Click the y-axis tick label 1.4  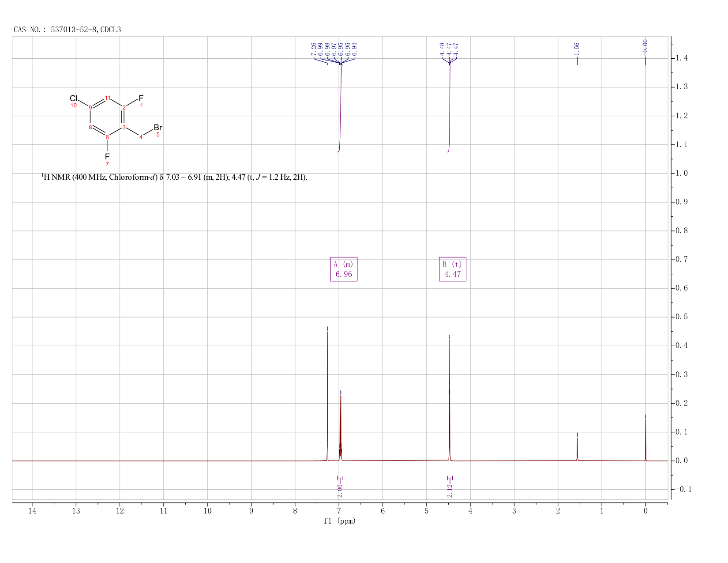tap(682, 58)
